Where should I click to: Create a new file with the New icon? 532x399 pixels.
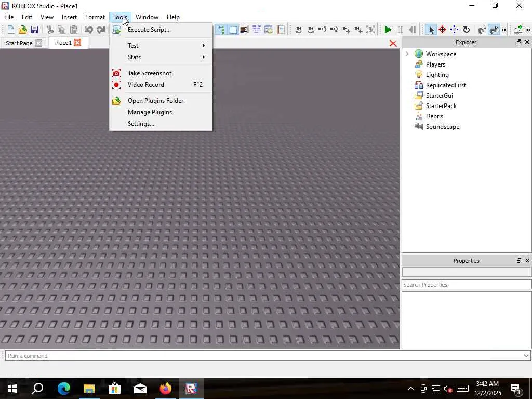point(10,30)
